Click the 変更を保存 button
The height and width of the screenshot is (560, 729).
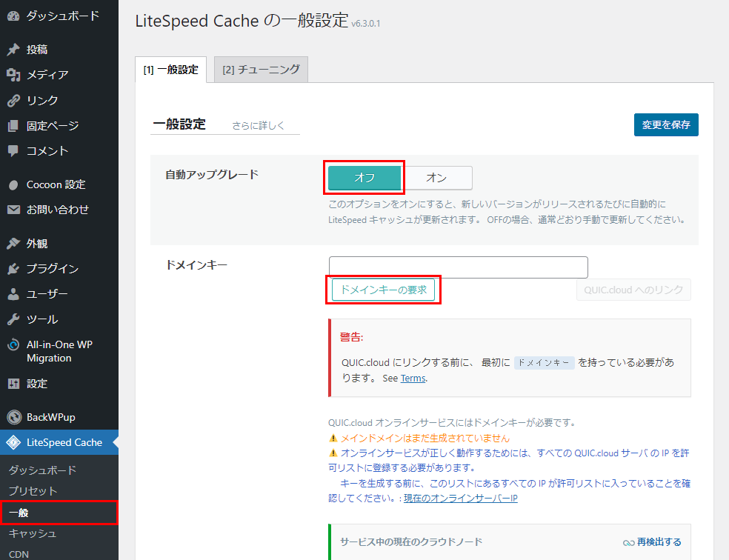click(665, 124)
